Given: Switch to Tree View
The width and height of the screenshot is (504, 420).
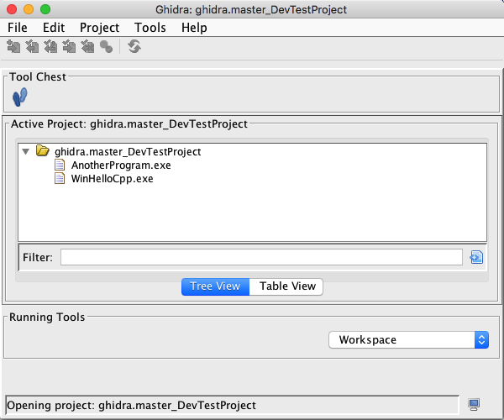Looking at the screenshot, I should point(215,286).
